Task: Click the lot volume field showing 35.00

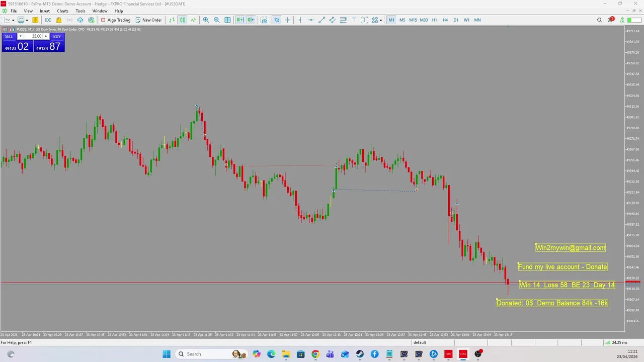Action: tap(33, 36)
